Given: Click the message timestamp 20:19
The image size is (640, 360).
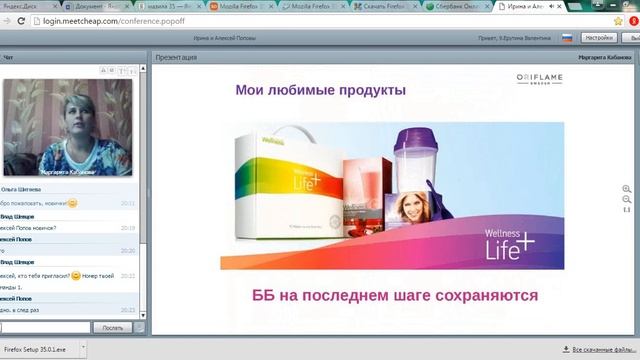Looking at the screenshot, I should point(128,228).
